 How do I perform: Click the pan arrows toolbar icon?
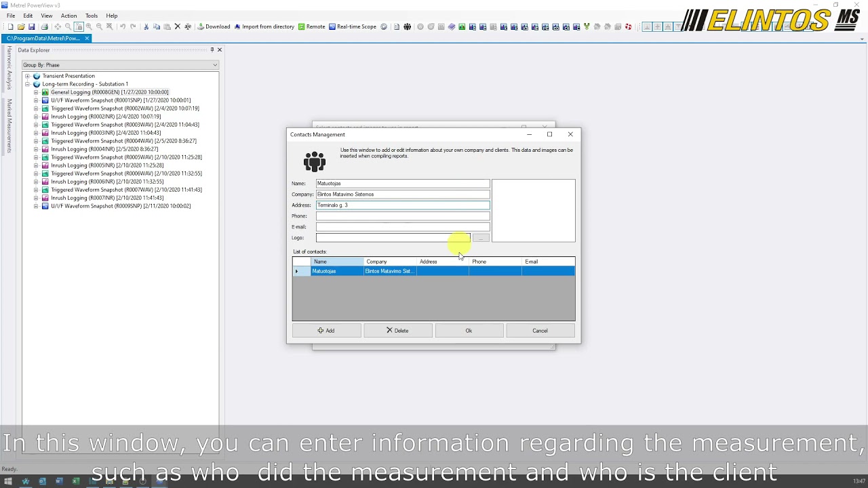(x=58, y=26)
